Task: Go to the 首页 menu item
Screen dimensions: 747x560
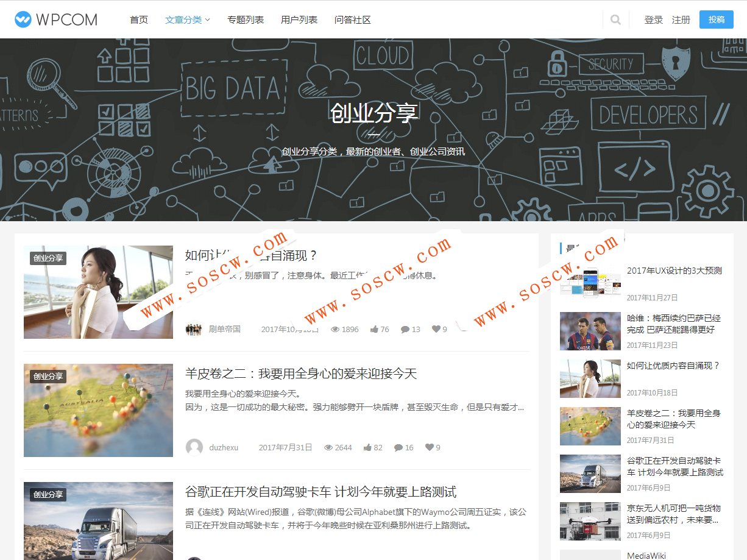Action: tap(139, 19)
